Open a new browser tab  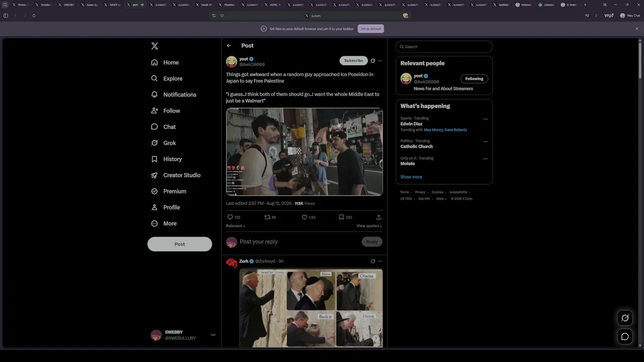point(585,5)
